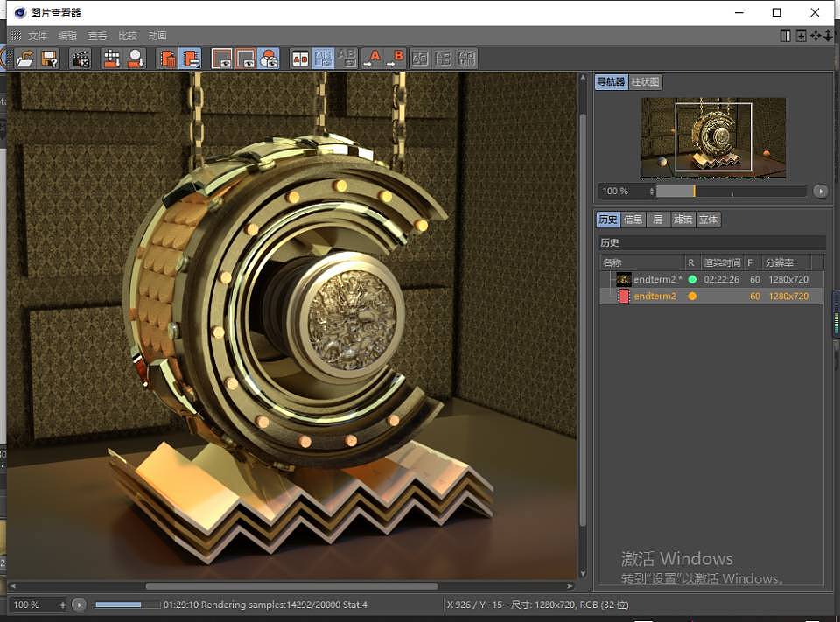The image size is (840, 622).
Task: Click the four-arrow move view icon
Action: [815, 35]
